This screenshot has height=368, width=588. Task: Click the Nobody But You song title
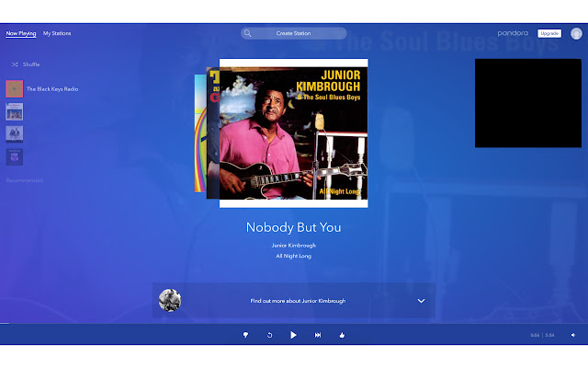294,227
